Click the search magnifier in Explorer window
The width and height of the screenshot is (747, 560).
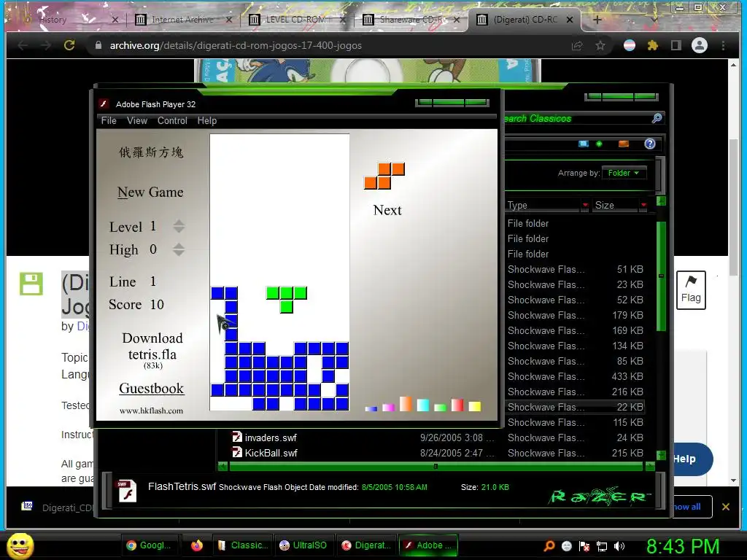pos(657,118)
